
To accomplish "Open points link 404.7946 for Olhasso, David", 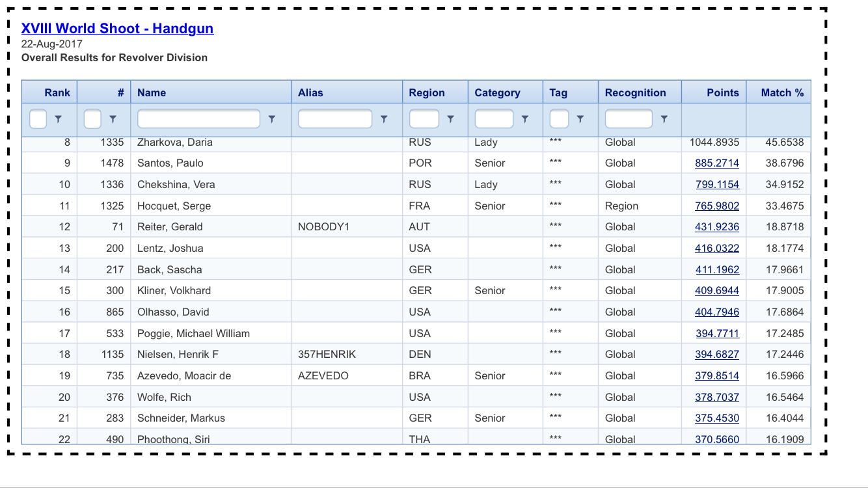I will 717,312.
